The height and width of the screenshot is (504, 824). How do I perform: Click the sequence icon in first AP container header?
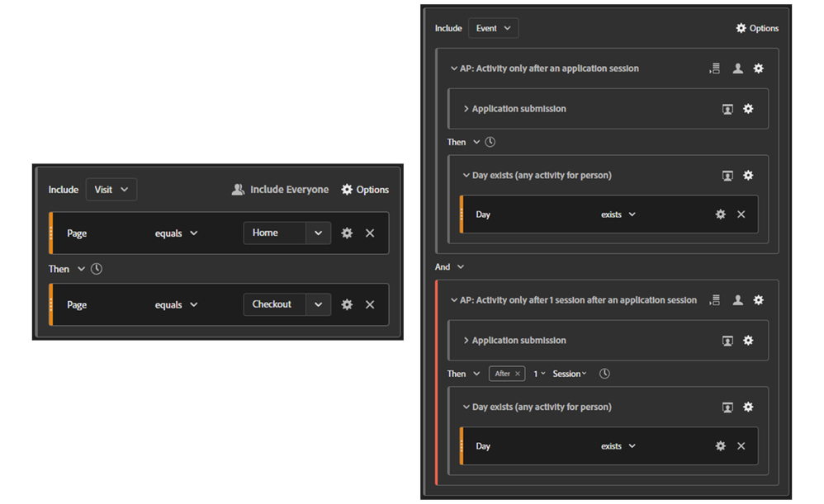[x=714, y=68]
